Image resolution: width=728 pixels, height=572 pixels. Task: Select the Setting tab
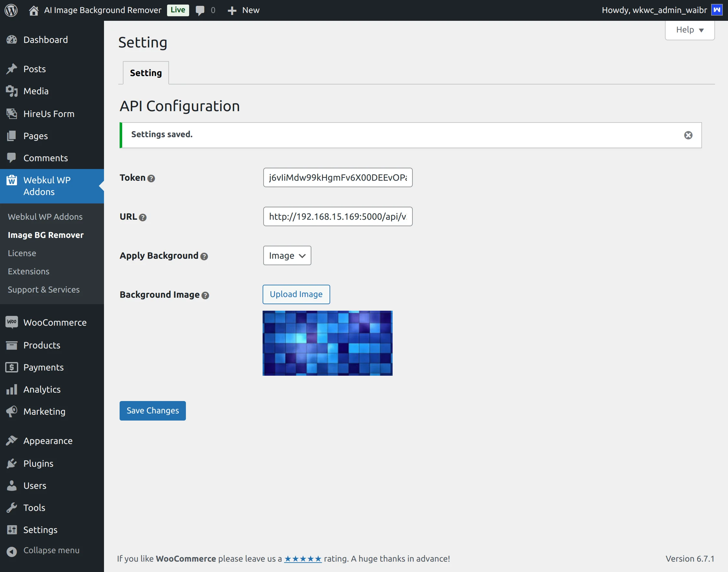point(146,73)
